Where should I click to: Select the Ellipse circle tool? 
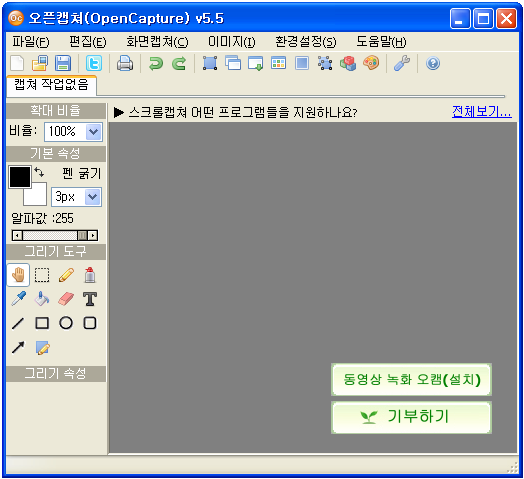pyautogui.click(x=66, y=323)
